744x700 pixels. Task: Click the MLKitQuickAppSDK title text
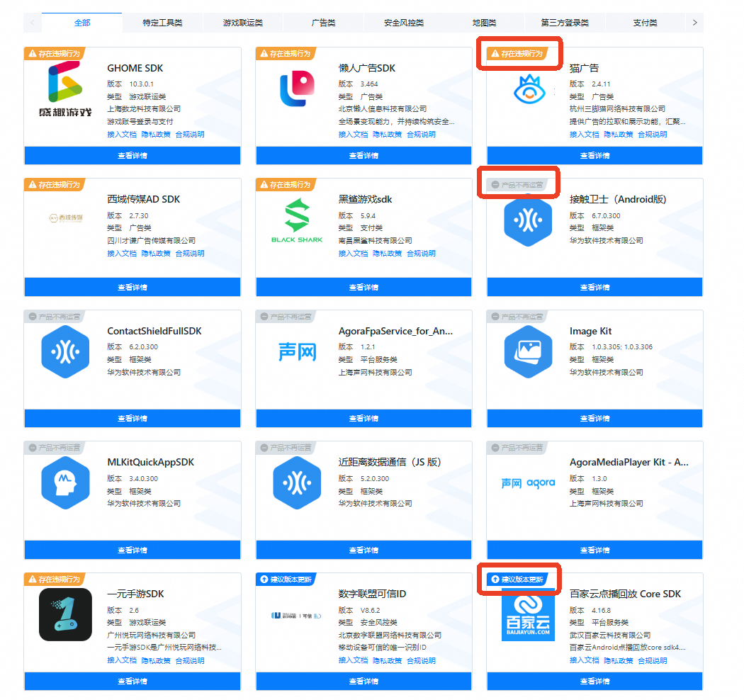pyautogui.click(x=151, y=462)
